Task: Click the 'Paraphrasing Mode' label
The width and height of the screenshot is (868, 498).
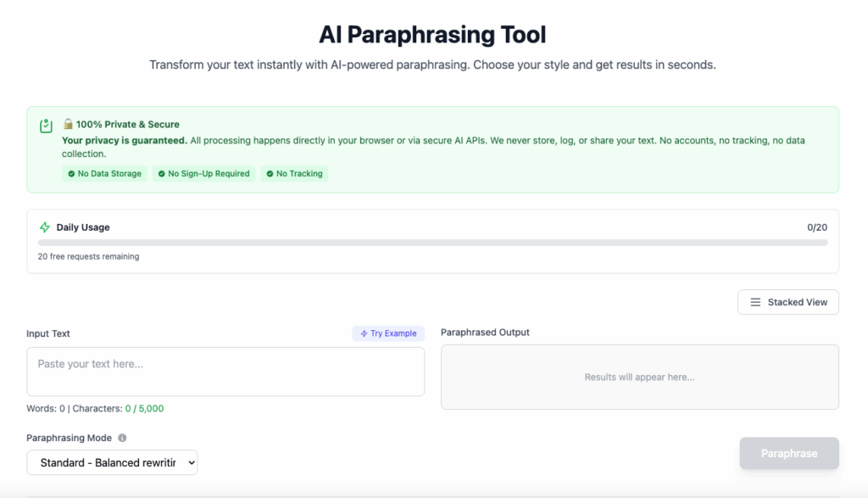Action: point(70,438)
